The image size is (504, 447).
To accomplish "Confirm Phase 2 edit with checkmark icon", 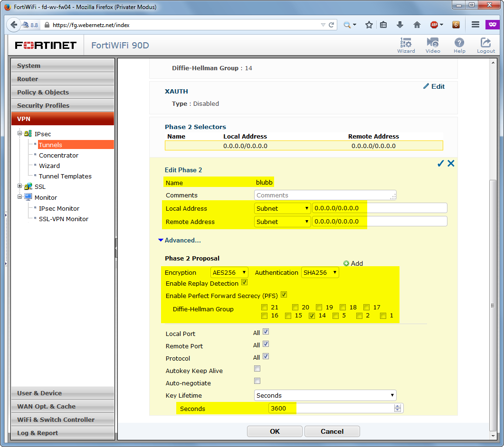I will tap(441, 163).
